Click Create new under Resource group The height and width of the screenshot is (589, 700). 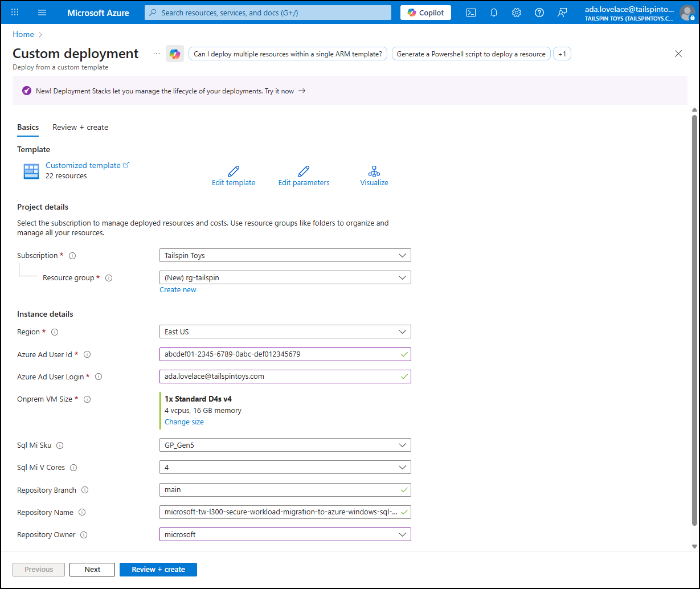click(x=178, y=289)
